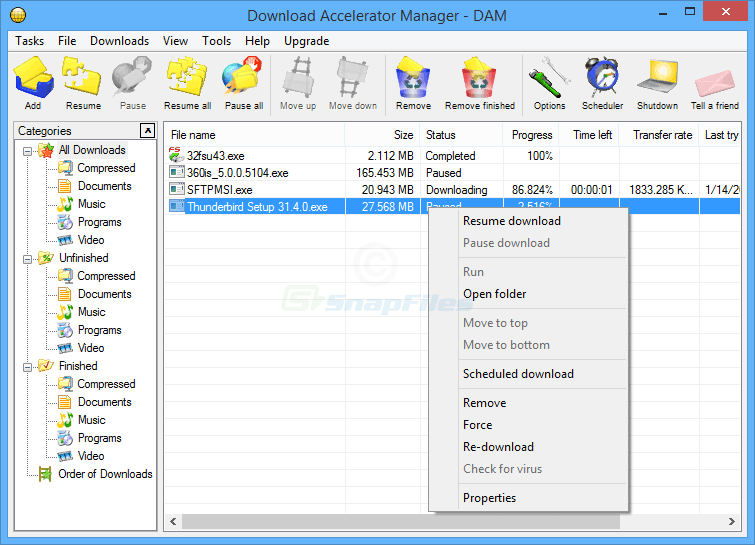The image size is (755, 545).
Task: Click the 32fsu43.exe file icon
Action: coord(176,155)
